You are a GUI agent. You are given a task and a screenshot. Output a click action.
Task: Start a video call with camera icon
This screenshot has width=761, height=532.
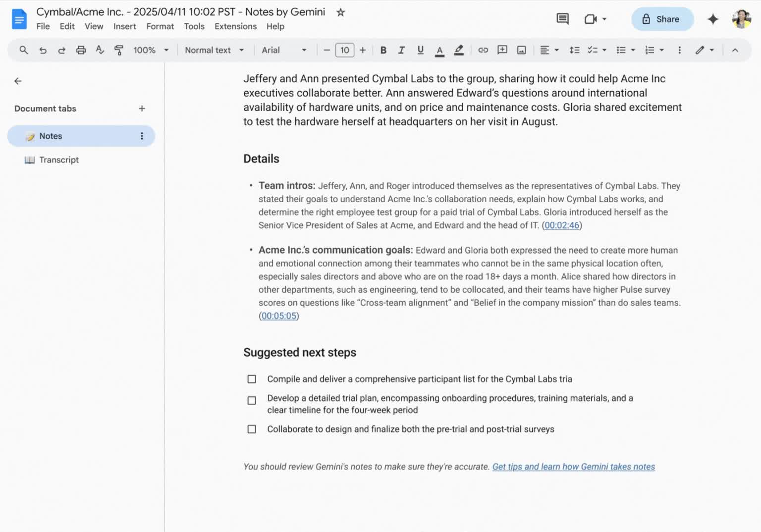pos(590,19)
